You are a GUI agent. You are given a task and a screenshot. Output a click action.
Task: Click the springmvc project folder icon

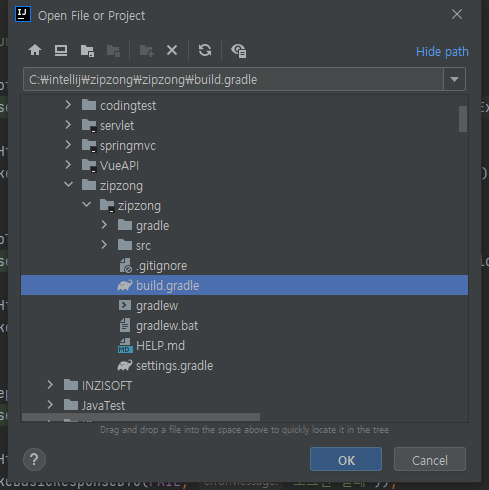click(89, 146)
